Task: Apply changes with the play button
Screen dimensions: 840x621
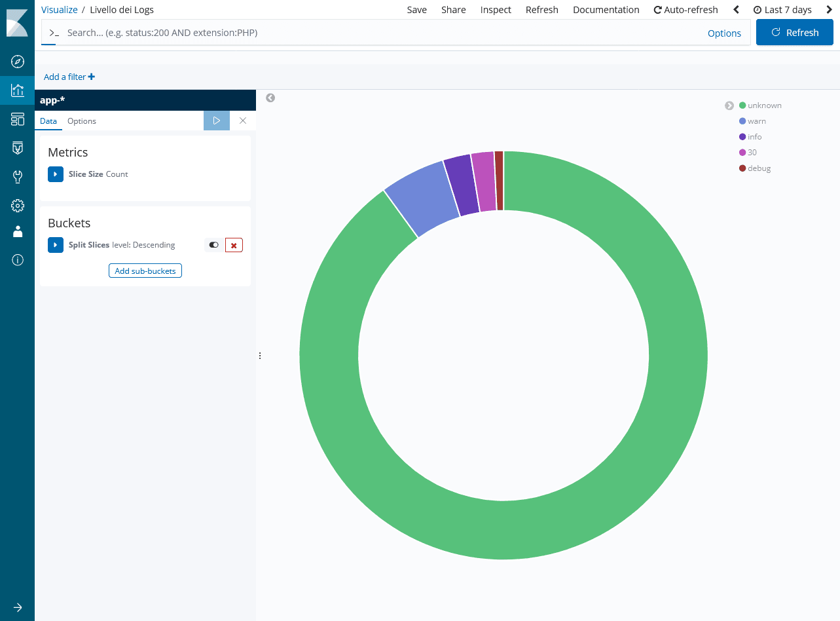Action: click(x=217, y=121)
